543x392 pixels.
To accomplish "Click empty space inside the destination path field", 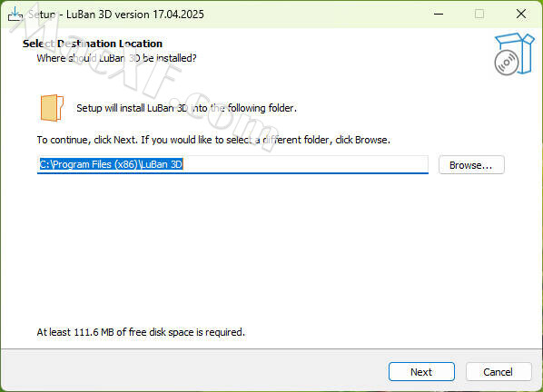I will [305, 164].
